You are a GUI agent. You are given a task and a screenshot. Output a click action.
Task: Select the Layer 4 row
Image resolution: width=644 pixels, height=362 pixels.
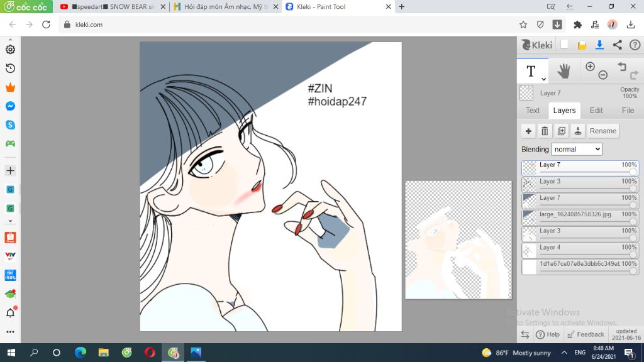[580, 250]
